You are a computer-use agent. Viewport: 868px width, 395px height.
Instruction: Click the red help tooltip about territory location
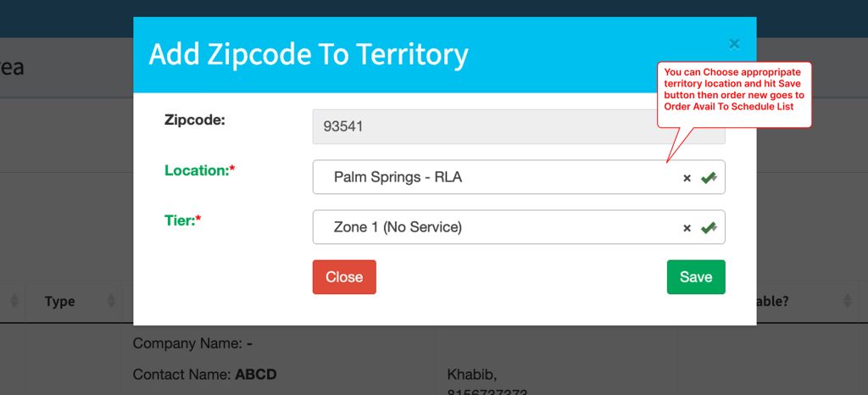[734, 94]
